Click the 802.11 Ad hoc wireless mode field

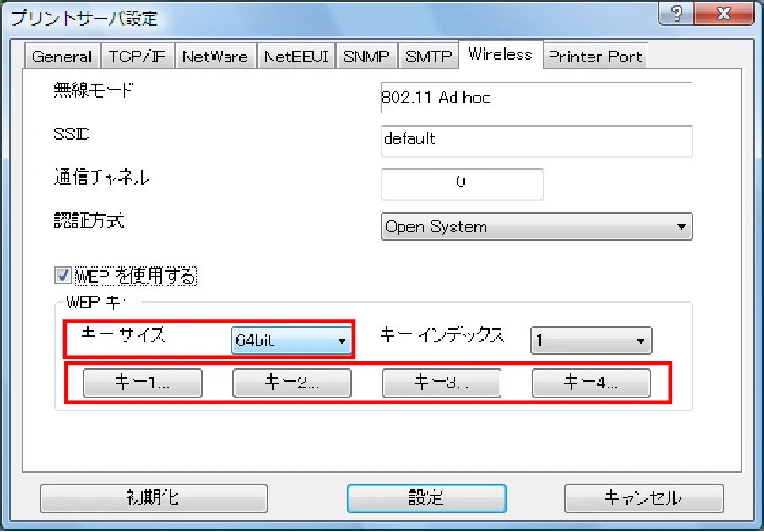(536, 97)
